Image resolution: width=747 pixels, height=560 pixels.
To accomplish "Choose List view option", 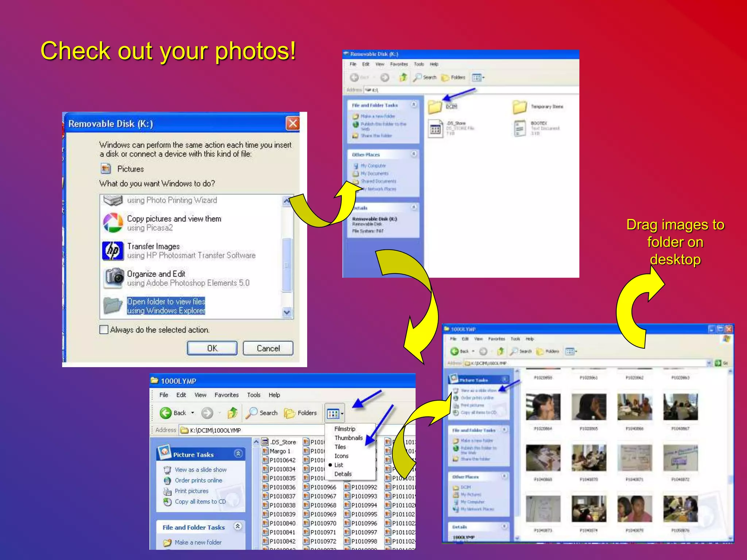I will 338,465.
